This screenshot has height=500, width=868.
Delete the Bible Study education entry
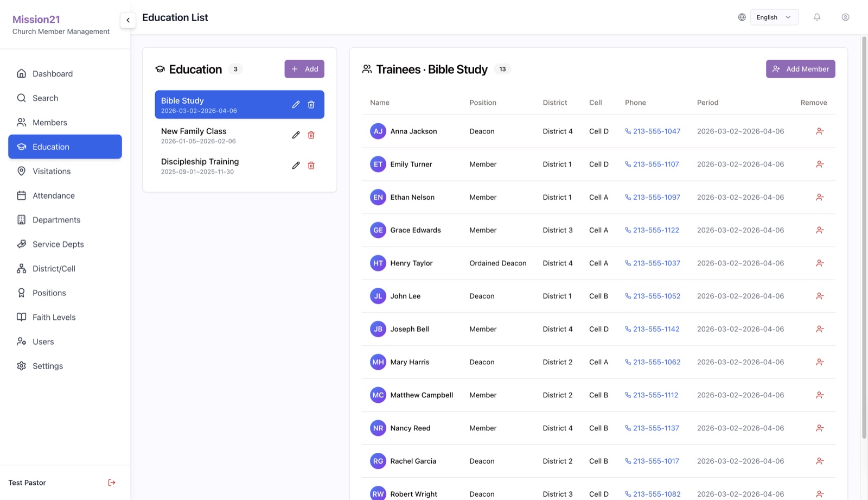click(311, 105)
